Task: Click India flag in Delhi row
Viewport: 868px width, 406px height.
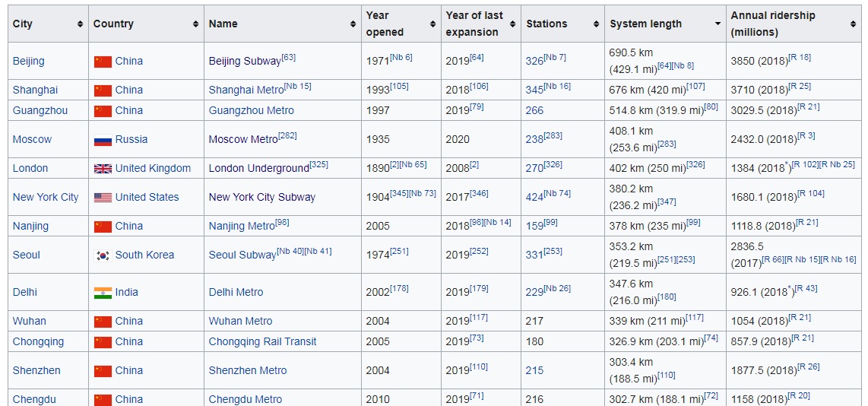Action: [x=103, y=293]
